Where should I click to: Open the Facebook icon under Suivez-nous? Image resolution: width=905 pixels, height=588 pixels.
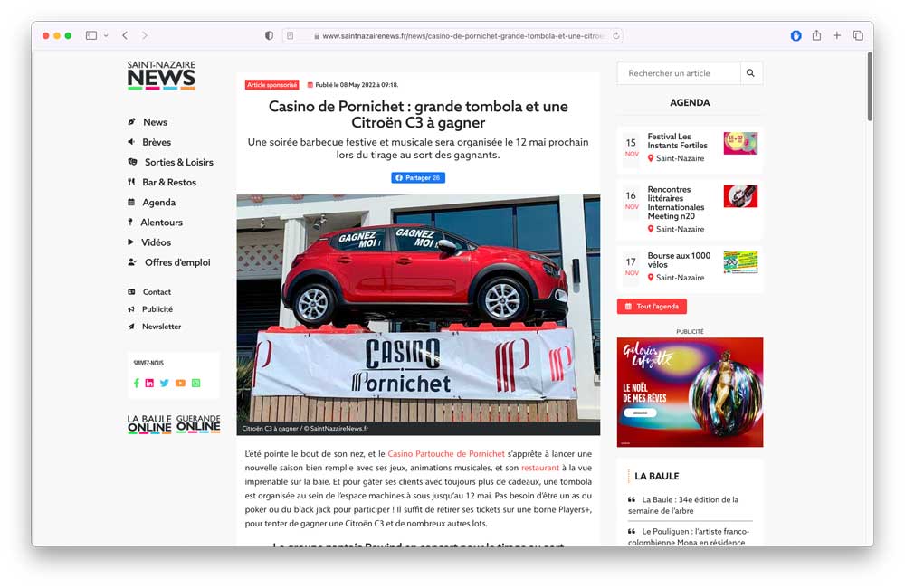pos(136,382)
